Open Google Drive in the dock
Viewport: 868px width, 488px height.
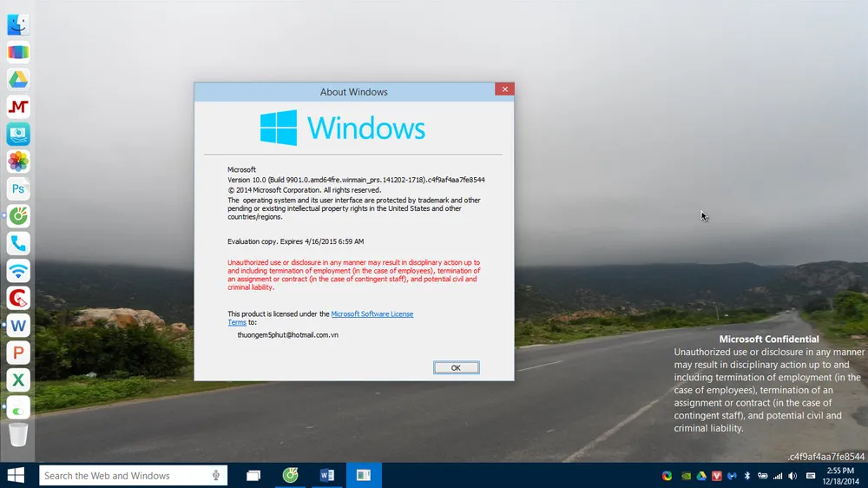(x=17, y=79)
